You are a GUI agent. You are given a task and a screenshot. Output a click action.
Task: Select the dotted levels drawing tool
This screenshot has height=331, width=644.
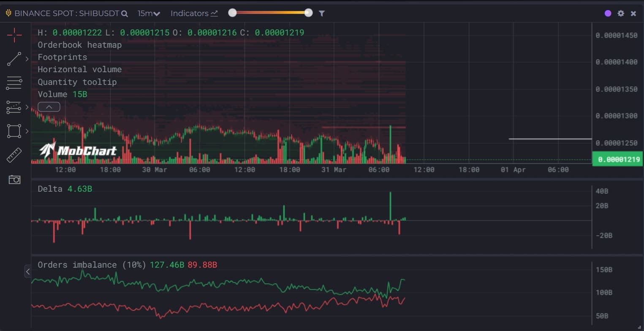click(x=14, y=107)
